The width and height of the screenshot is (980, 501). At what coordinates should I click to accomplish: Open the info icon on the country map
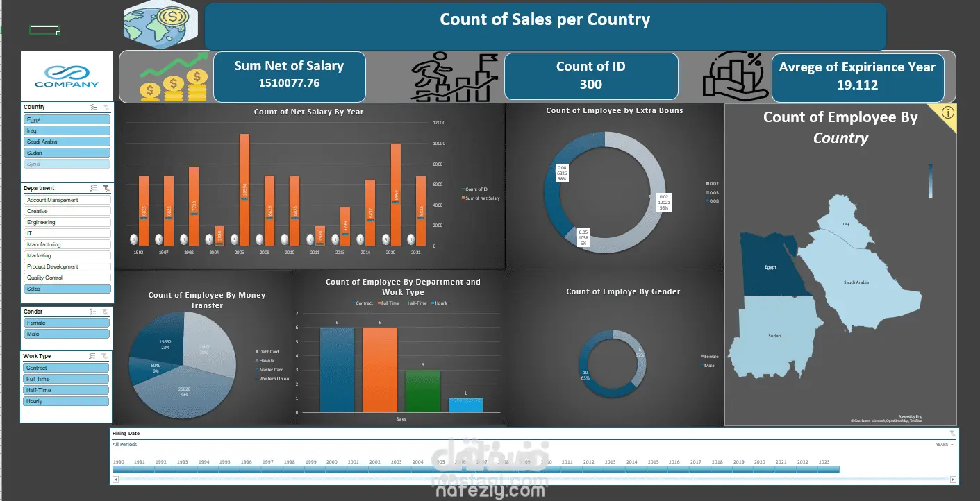(949, 112)
